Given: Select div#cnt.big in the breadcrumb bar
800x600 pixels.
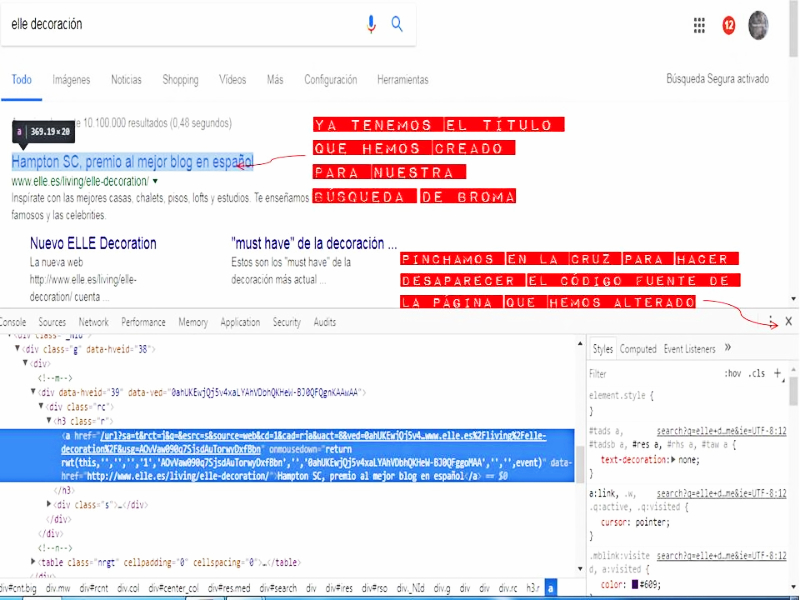Looking at the screenshot, I should 18,588.
